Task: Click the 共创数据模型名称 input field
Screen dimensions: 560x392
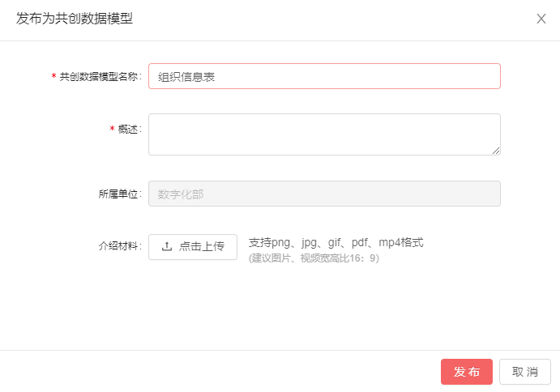Action: (x=324, y=76)
